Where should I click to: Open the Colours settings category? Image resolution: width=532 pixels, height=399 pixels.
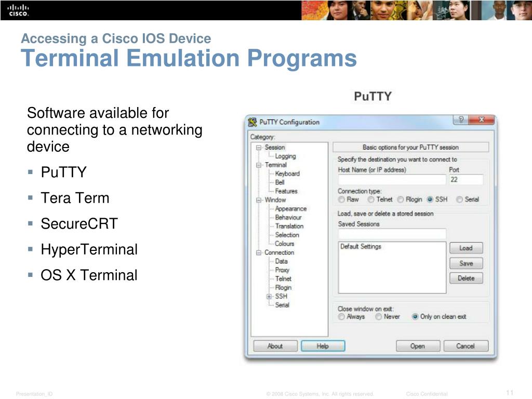click(284, 244)
